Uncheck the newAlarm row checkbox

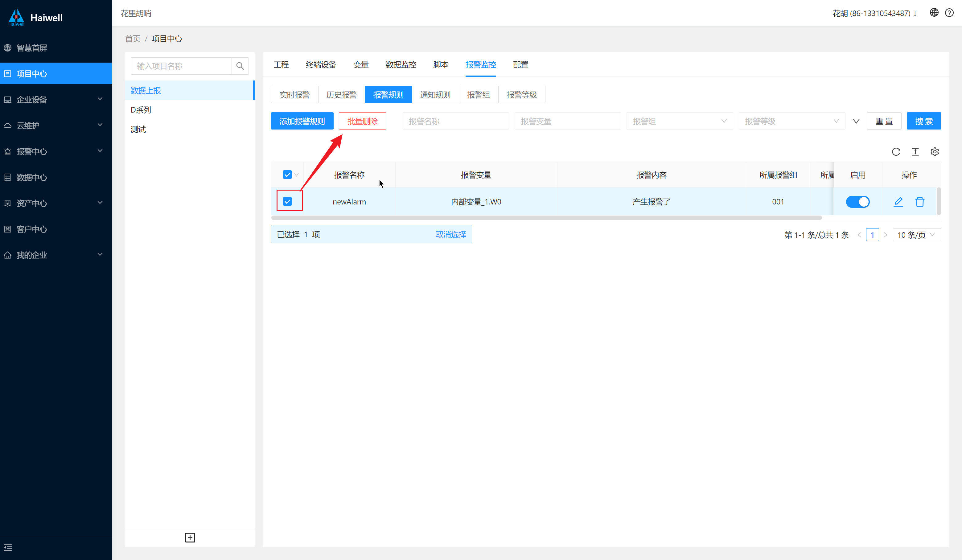pyautogui.click(x=287, y=202)
